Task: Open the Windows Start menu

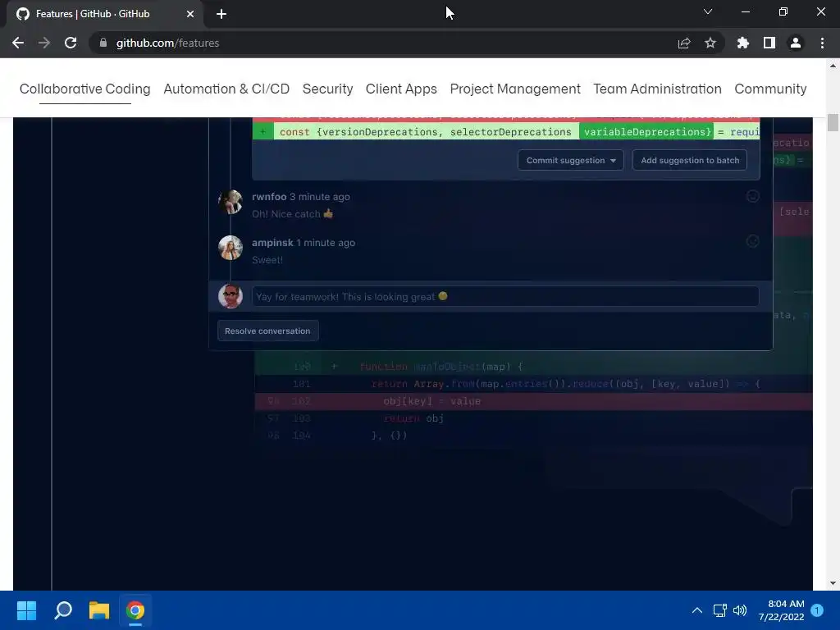Action: (x=26, y=610)
